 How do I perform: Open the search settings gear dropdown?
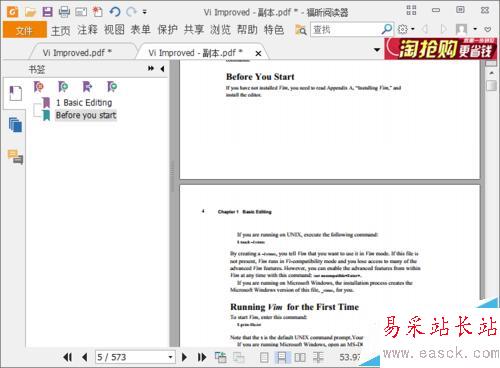(406, 29)
